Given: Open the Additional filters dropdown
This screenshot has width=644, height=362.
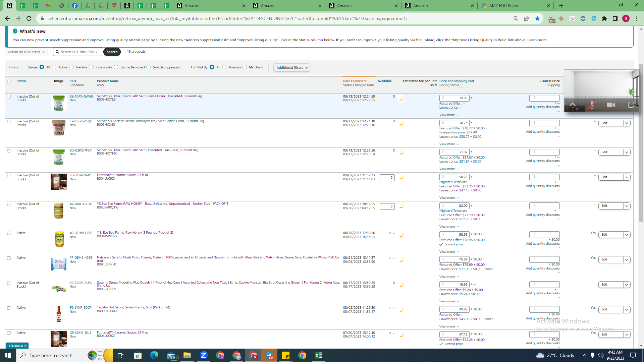Looking at the screenshot, I should (x=292, y=68).
